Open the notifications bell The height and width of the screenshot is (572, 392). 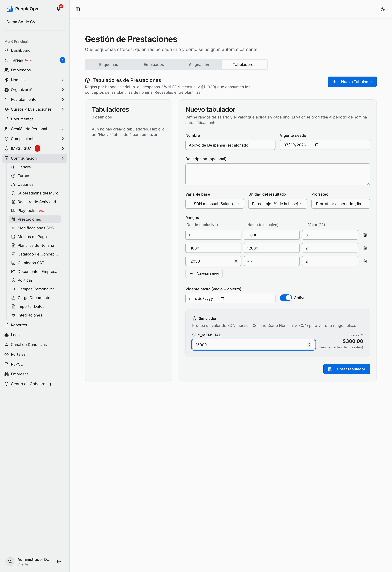tap(59, 9)
